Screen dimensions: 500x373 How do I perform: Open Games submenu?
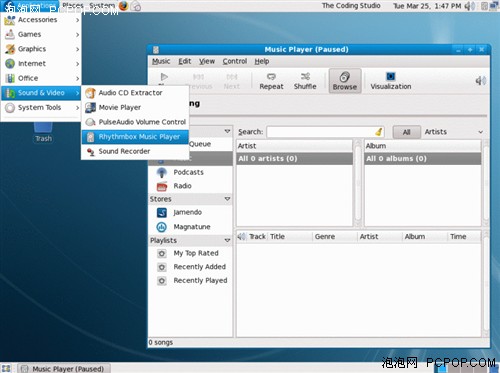coord(41,34)
